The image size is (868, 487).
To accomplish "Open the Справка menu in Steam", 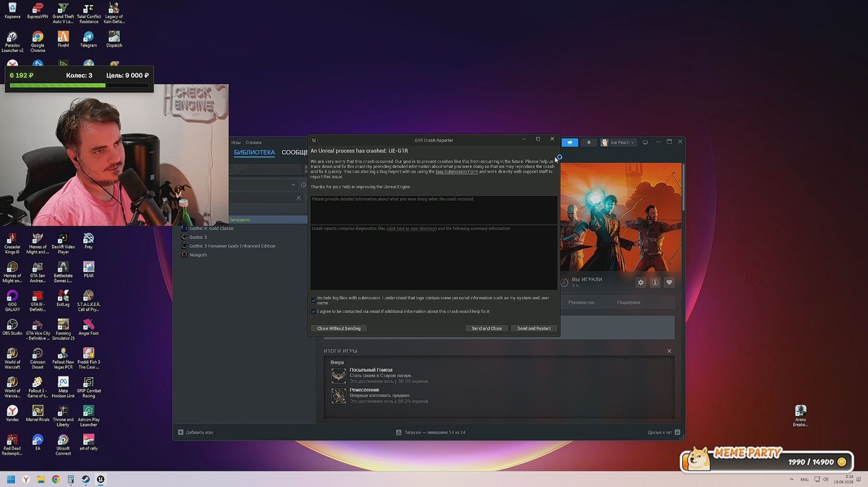I will [x=253, y=142].
